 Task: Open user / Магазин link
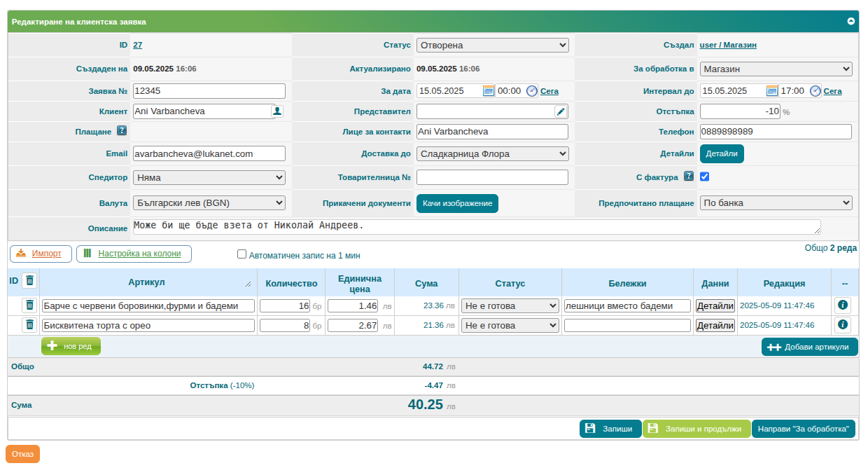pos(728,45)
